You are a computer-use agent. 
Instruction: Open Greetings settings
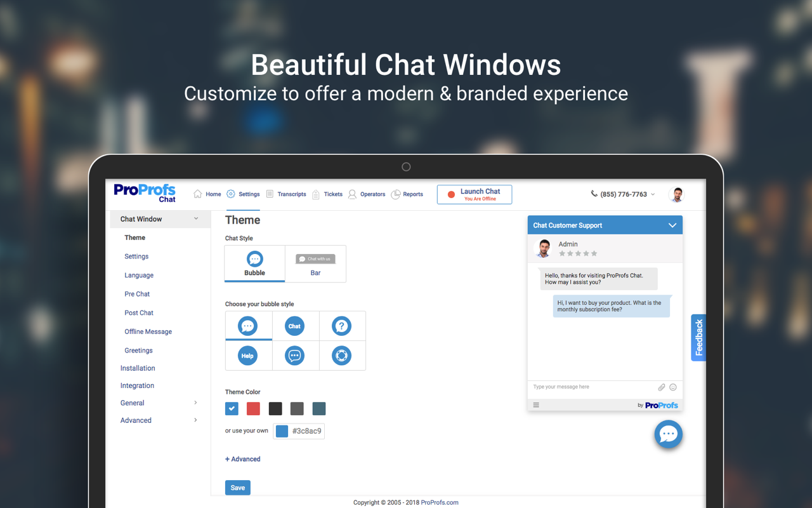(x=138, y=351)
